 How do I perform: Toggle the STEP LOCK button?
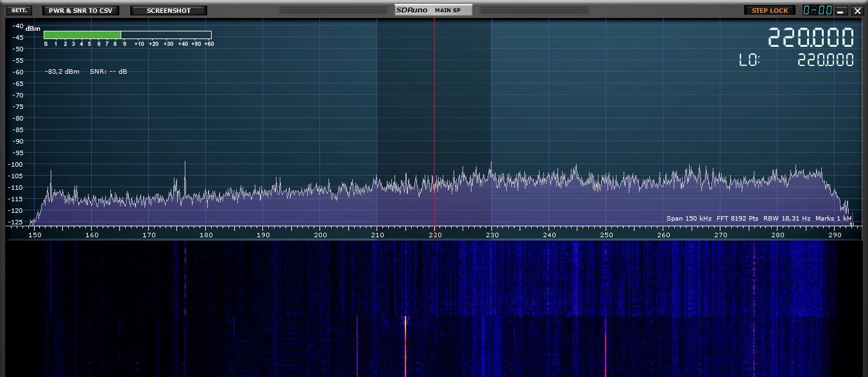(x=769, y=10)
